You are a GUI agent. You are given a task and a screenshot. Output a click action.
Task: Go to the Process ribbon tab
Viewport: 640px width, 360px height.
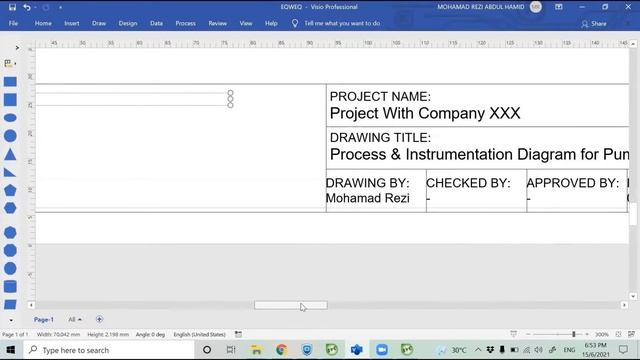(185, 23)
